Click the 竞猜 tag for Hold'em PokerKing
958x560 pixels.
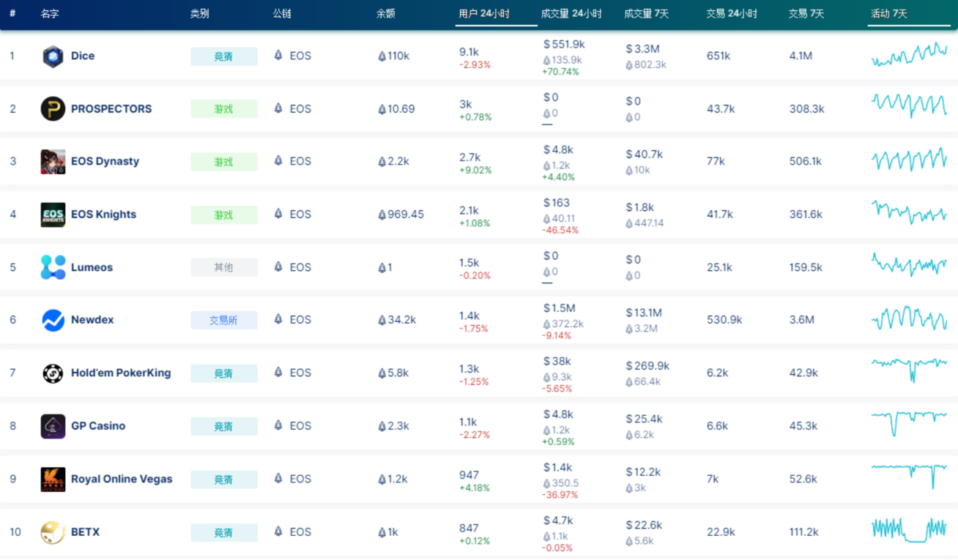click(x=224, y=373)
